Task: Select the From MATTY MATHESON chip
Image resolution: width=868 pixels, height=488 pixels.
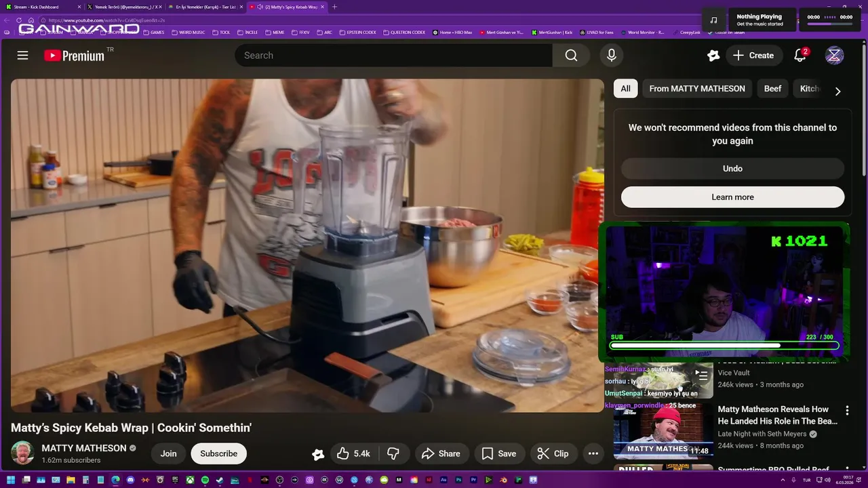Action: [697, 89]
